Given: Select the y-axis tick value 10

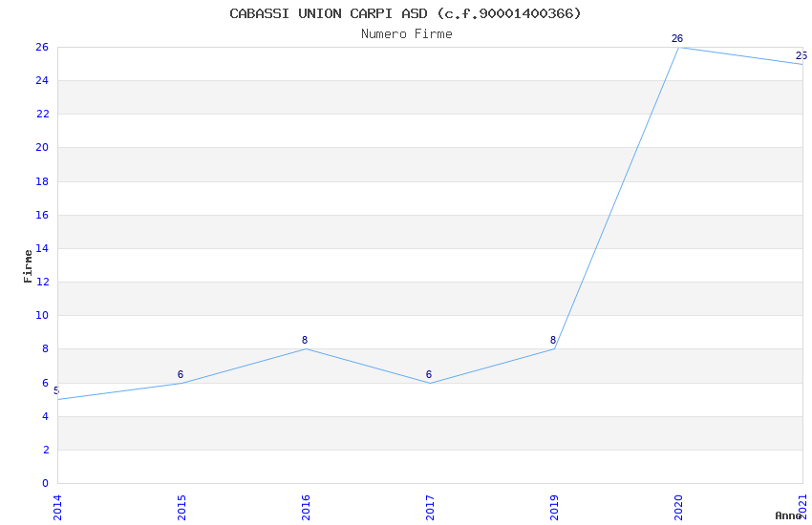Looking at the screenshot, I should (x=42, y=315).
